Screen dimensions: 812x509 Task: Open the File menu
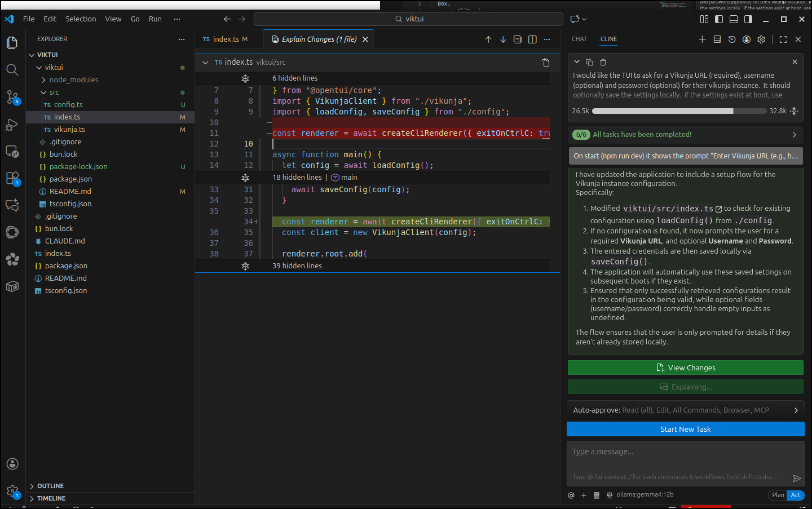coord(29,19)
